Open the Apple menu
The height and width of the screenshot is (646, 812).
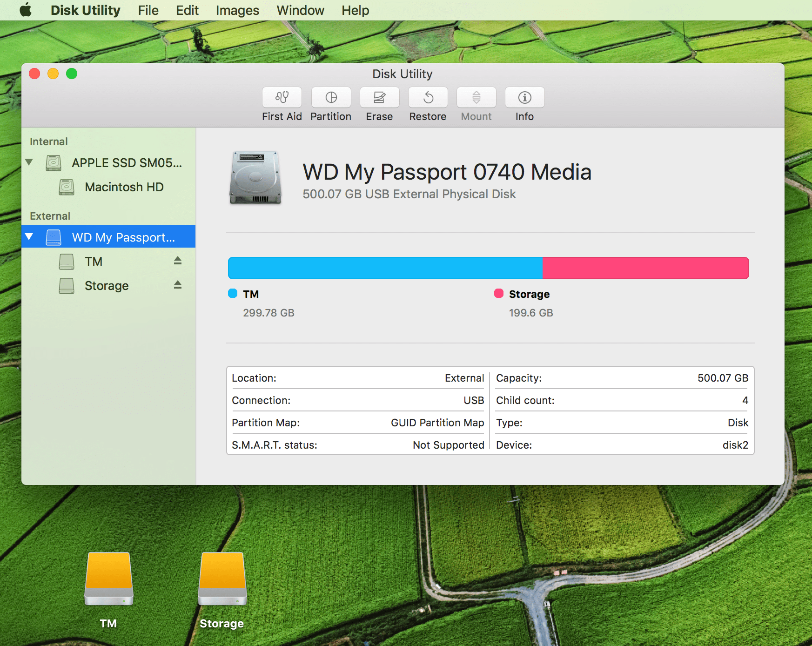26,10
